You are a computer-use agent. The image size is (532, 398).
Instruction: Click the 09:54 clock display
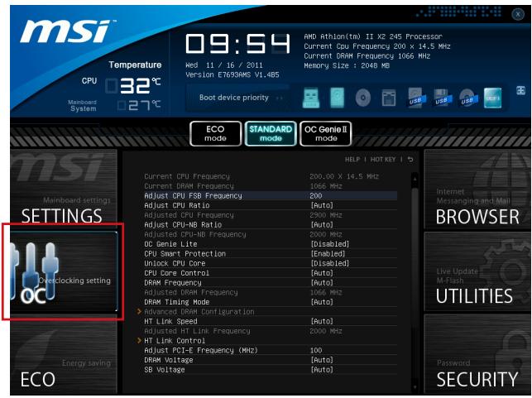click(x=237, y=43)
